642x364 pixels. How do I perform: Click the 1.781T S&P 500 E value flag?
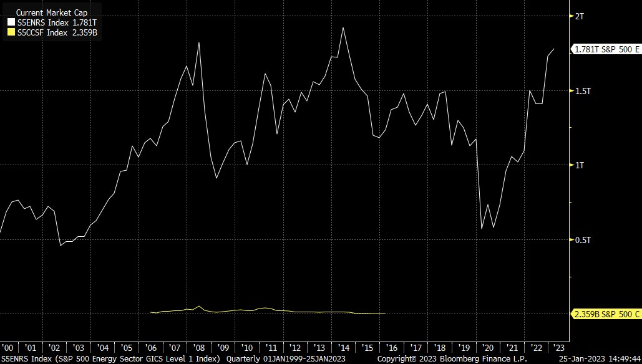[x=606, y=49]
